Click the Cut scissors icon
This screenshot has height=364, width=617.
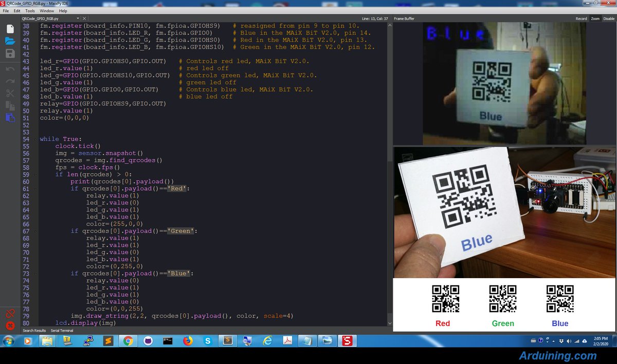point(10,93)
